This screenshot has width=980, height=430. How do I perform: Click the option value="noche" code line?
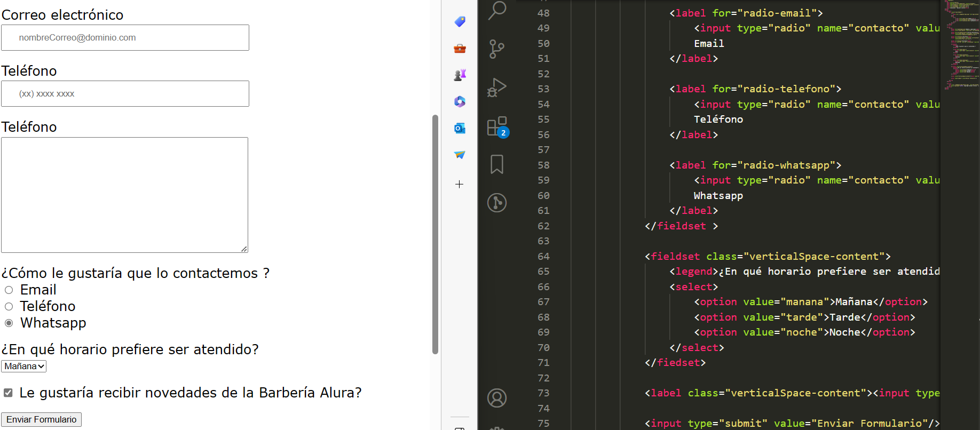click(x=804, y=332)
